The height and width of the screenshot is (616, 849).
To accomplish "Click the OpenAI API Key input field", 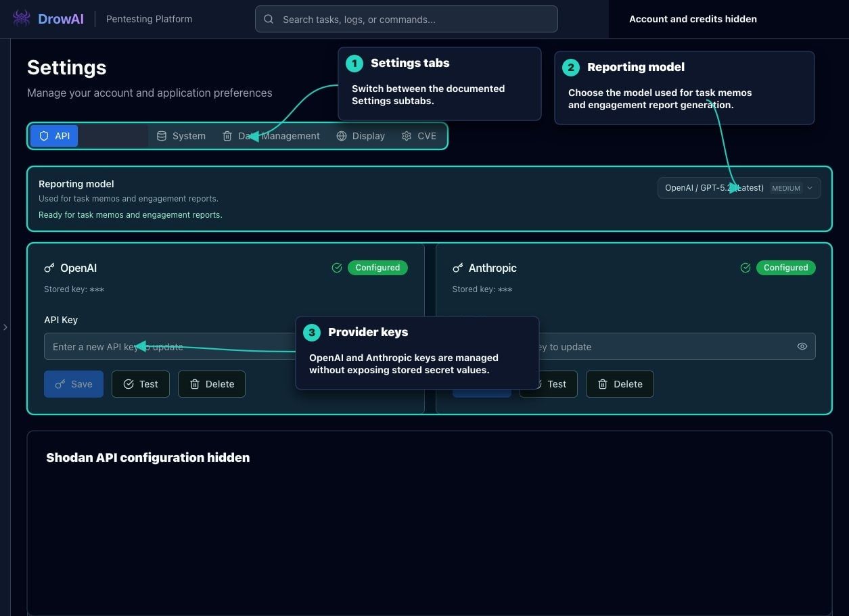I will (226, 346).
